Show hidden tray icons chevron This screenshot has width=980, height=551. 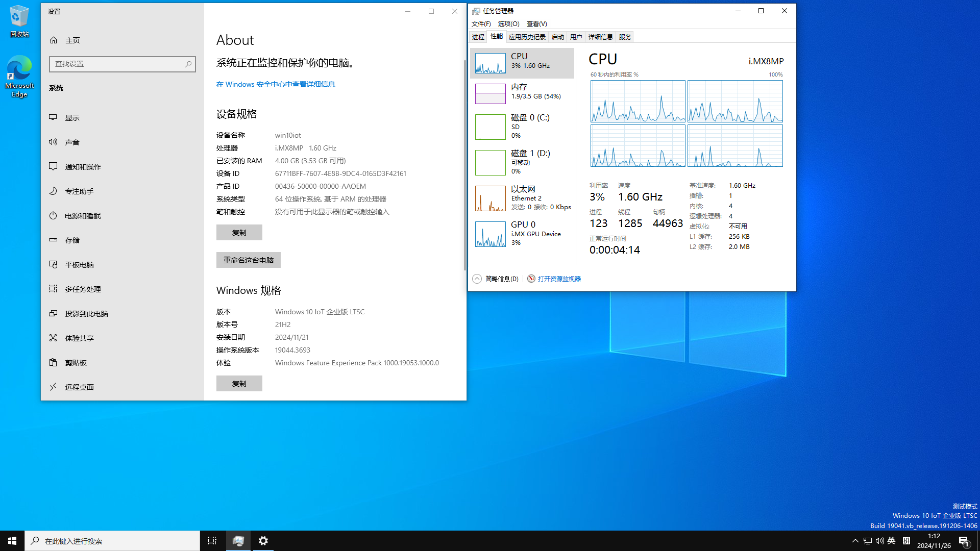point(855,541)
